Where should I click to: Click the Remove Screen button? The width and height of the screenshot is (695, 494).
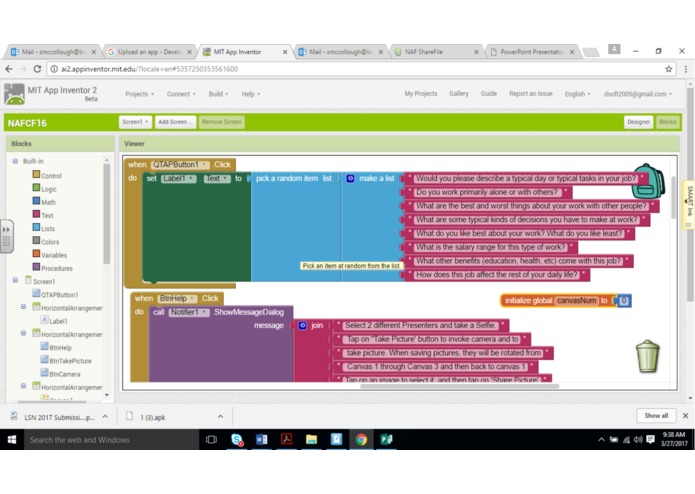tap(221, 122)
